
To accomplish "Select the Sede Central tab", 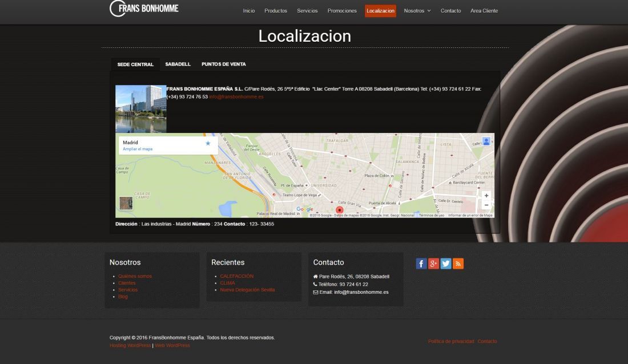I will (135, 64).
